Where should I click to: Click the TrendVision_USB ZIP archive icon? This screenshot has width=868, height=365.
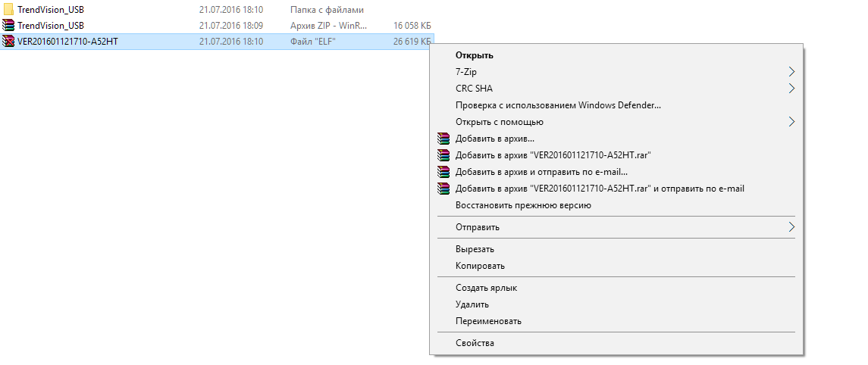point(8,26)
